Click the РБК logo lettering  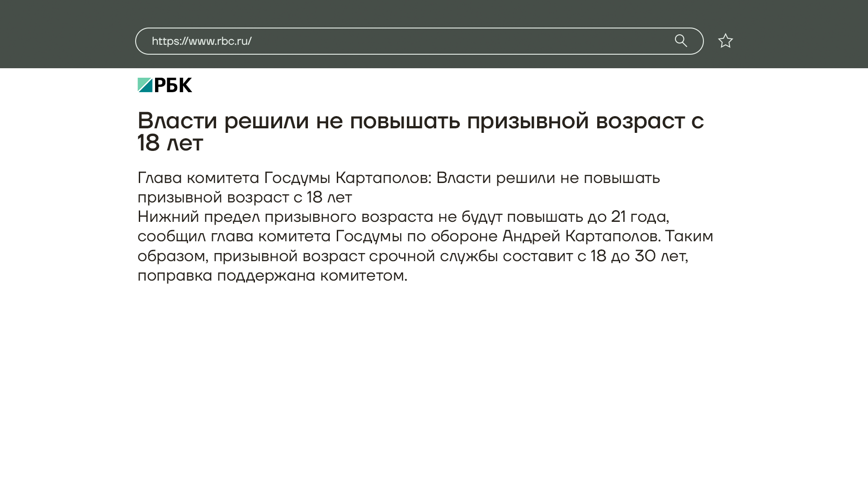point(173,85)
